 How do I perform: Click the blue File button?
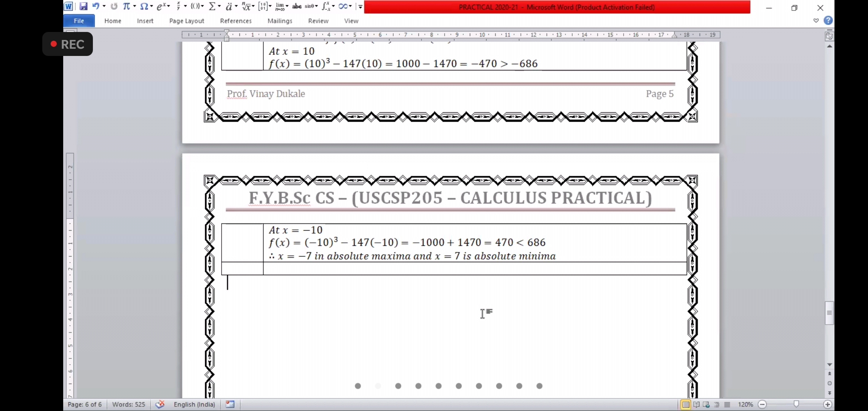[x=79, y=21]
